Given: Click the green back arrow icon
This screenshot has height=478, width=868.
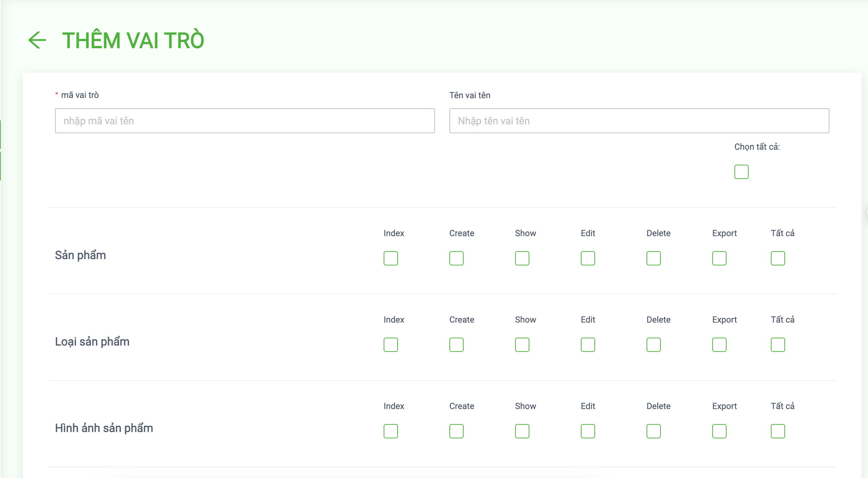Looking at the screenshot, I should point(37,40).
